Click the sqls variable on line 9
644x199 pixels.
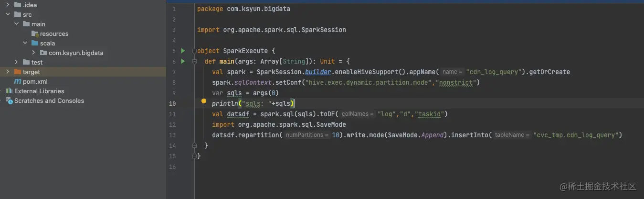pos(235,93)
